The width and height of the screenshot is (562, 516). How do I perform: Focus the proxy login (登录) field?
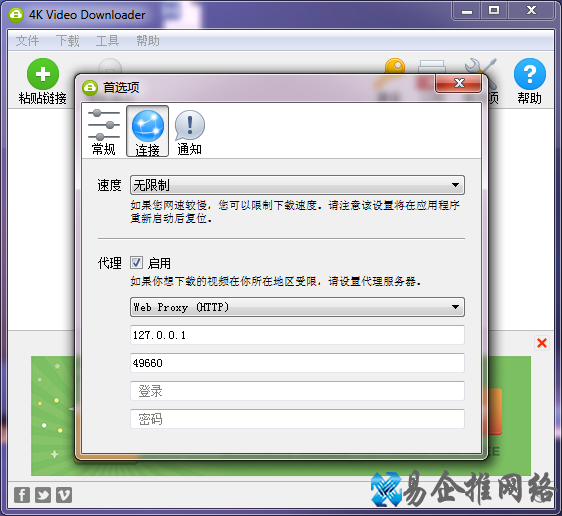pos(297,391)
